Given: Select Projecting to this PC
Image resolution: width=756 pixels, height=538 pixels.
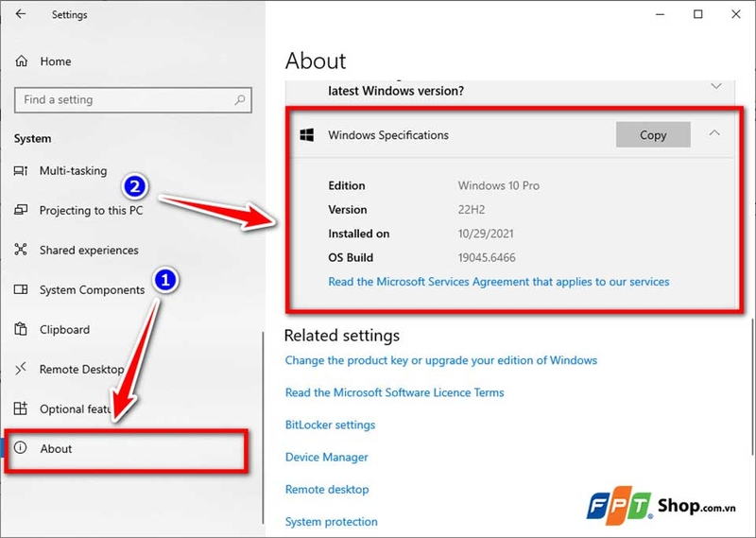Looking at the screenshot, I should tap(91, 210).
